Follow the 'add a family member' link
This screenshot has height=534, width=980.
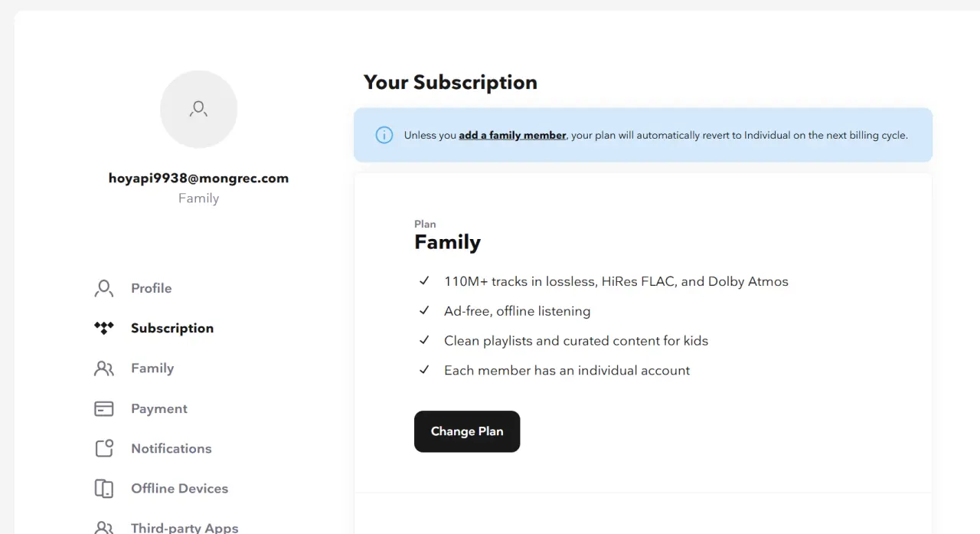coord(512,135)
